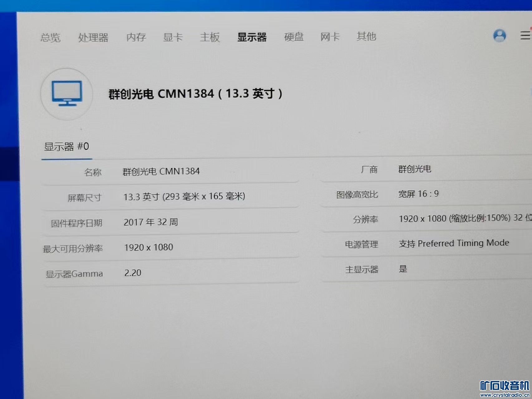The width and height of the screenshot is (532, 399).
Task: Select the 内存 tab
Action: click(x=136, y=37)
